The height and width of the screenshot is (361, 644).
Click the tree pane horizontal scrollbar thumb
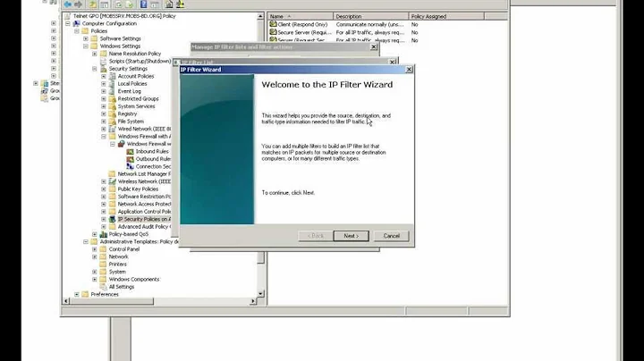[x=112, y=301]
